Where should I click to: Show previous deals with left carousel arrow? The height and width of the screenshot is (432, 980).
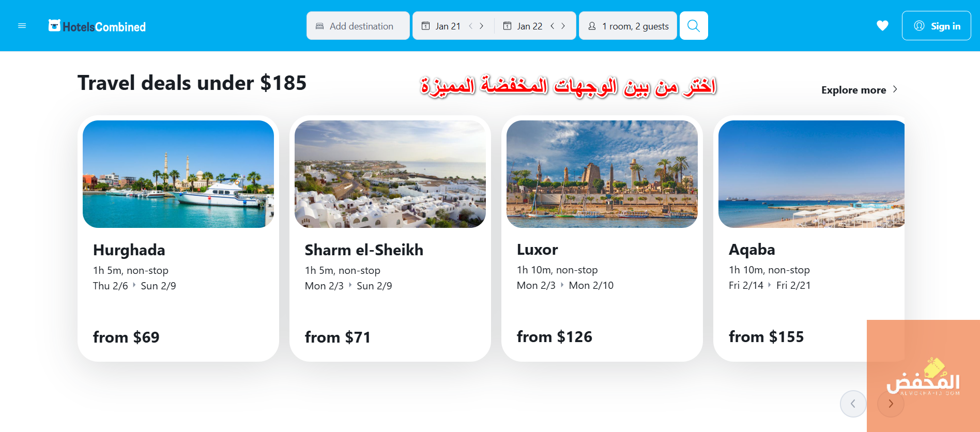click(x=853, y=404)
